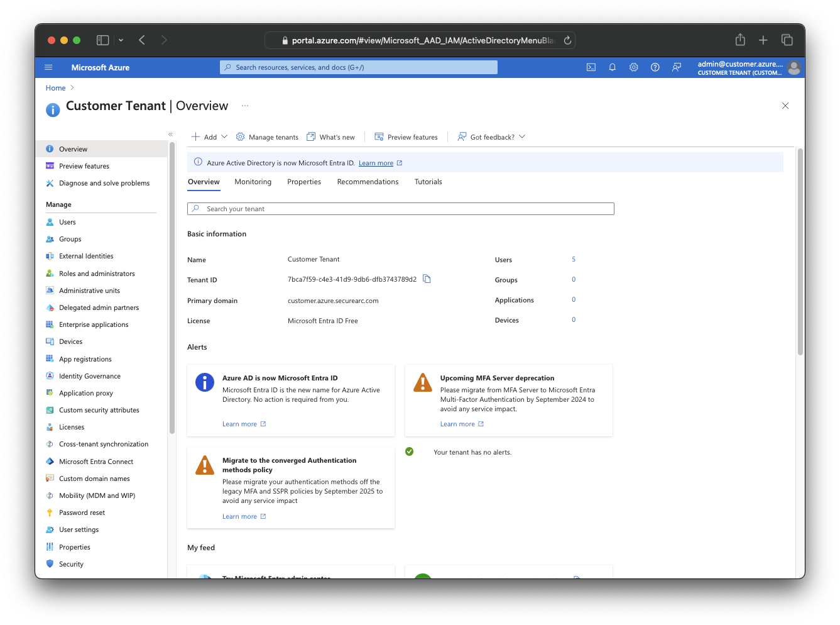
Task: Switch to the Tutorials tab
Action: click(x=428, y=182)
